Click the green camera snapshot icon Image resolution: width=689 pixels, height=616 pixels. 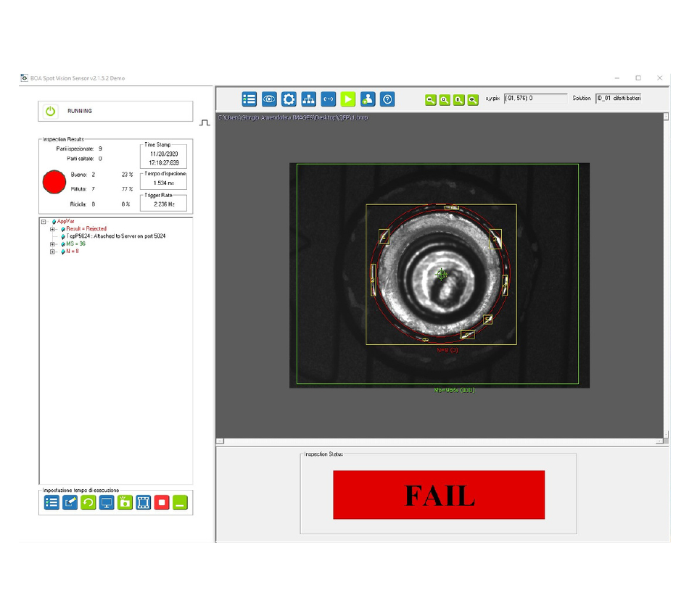125,502
